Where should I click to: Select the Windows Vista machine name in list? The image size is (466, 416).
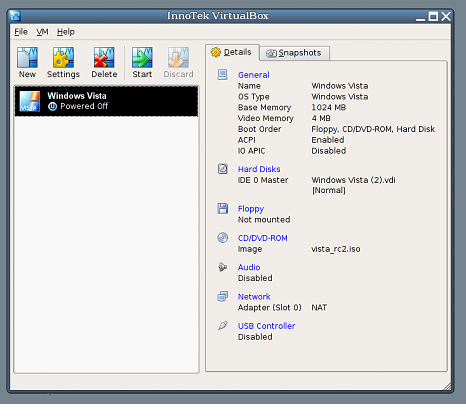coord(77,96)
